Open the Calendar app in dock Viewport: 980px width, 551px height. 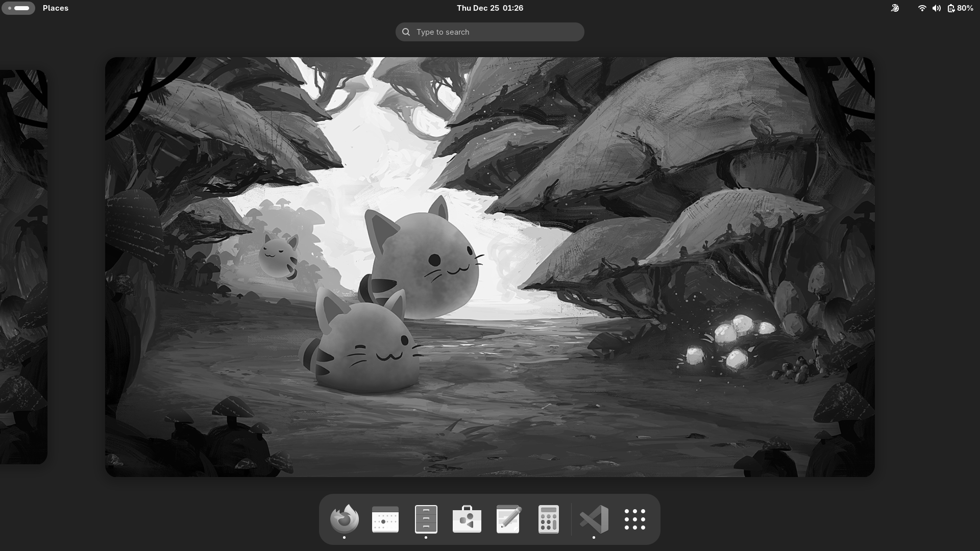(385, 519)
